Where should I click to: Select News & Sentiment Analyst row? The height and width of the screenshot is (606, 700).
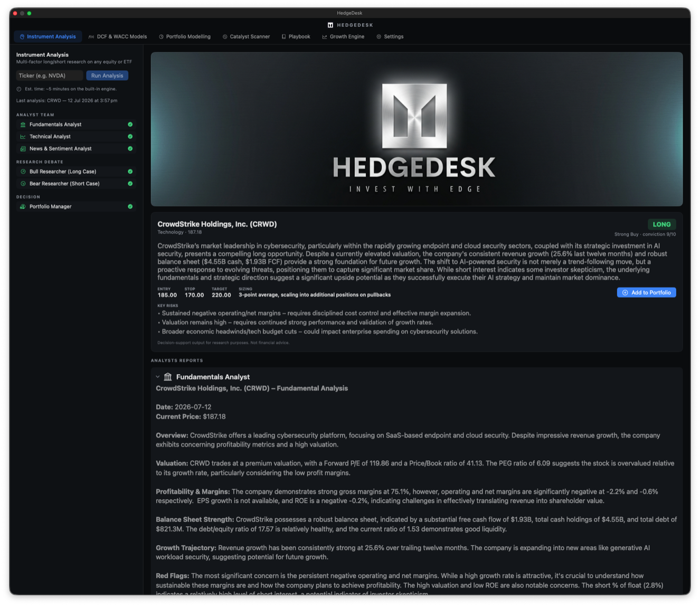[75, 149]
